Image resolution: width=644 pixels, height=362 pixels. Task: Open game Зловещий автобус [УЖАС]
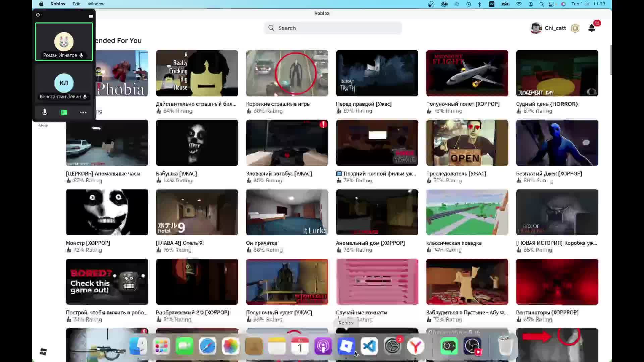point(287,143)
